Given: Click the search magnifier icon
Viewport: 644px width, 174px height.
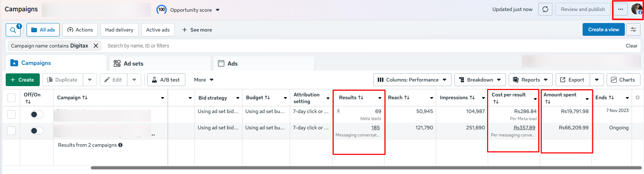Looking at the screenshot, I should 13,30.
